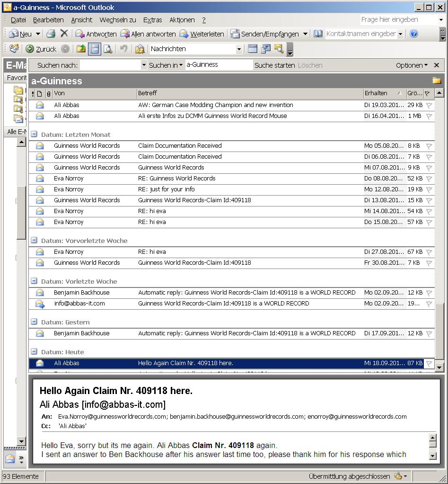Click the folder icon in the a-Guinness header
Viewport: 448px width, 484px height.
pyautogui.click(x=436, y=81)
